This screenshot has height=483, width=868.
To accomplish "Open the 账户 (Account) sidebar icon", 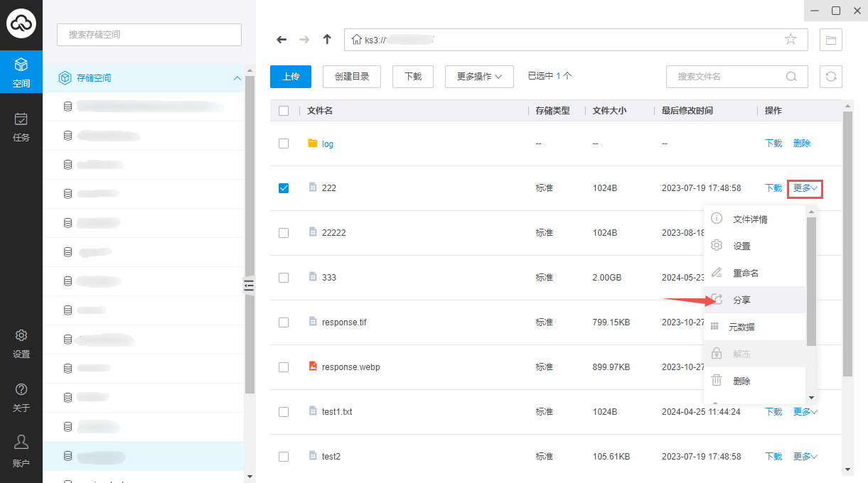I will 21,451.
